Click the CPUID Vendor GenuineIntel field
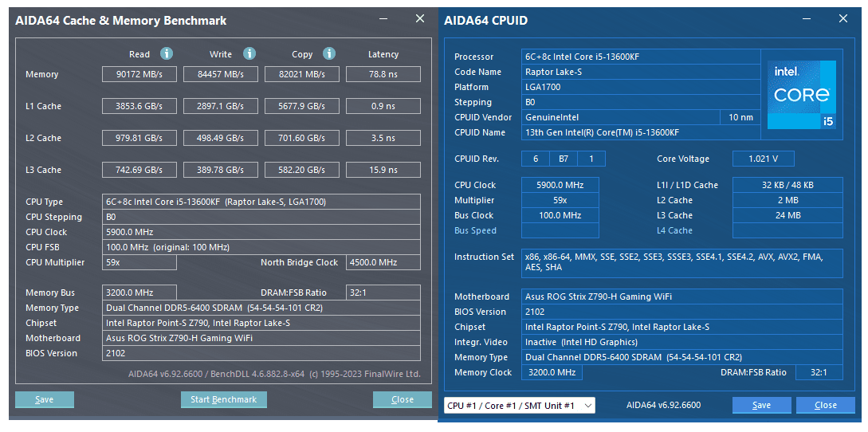868x432 pixels. 621,117
